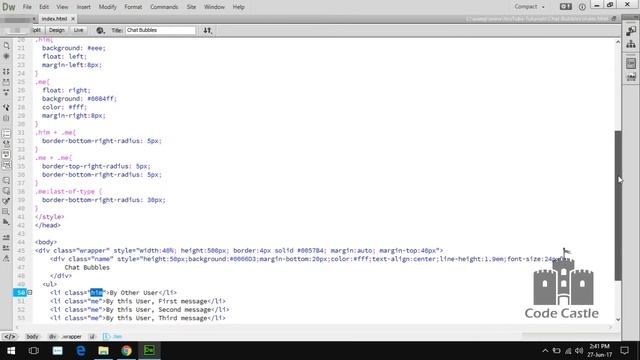The image size is (640, 360).
Task: Click the Balance Braces icon
Action: point(6,118)
